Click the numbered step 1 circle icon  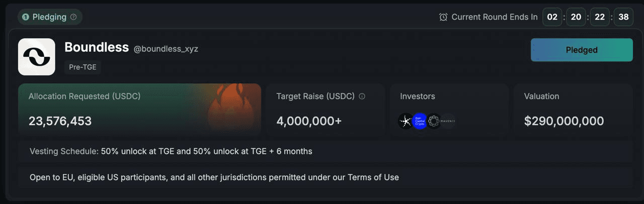point(26,17)
